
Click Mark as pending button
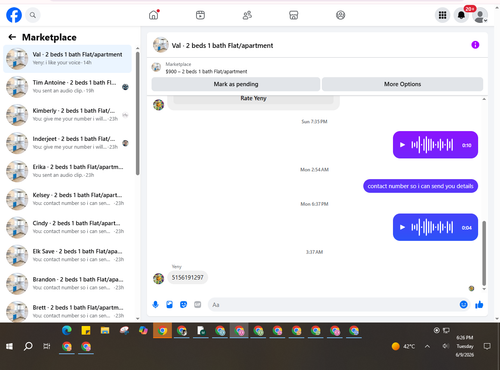[x=236, y=84]
